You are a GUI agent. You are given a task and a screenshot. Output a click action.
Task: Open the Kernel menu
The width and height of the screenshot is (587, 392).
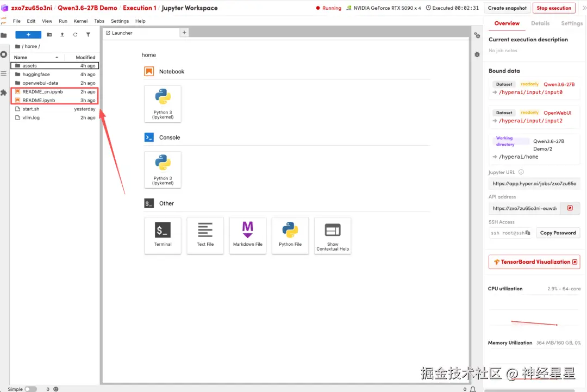pyautogui.click(x=80, y=21)
